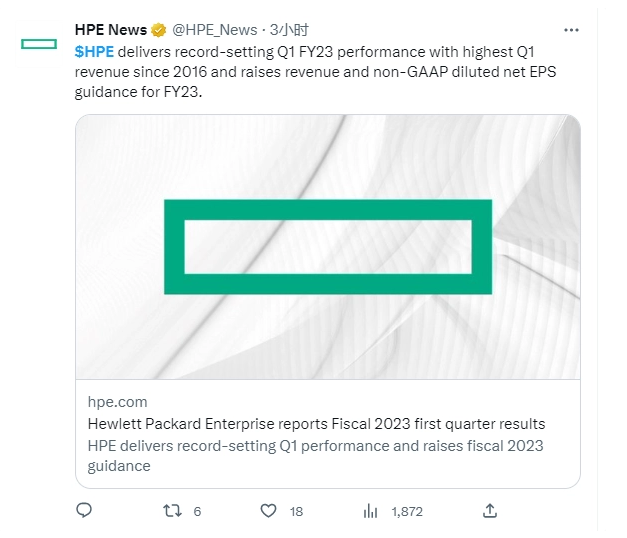Retweet the post using the retweet icon
Image resolution: width=627 pixels, height=538 pixels.
pos(172,511)
